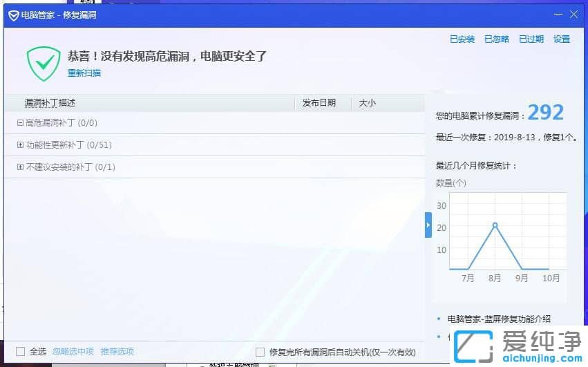
Task: Click the 恭喜!没有发现高危漏洞 headline
Action: click(x=167, y=56)
